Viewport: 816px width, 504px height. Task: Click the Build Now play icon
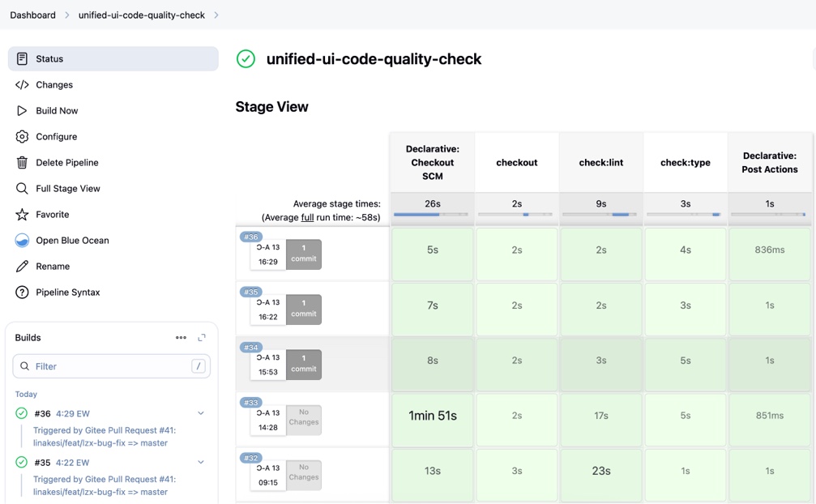[x=22, y=111]
